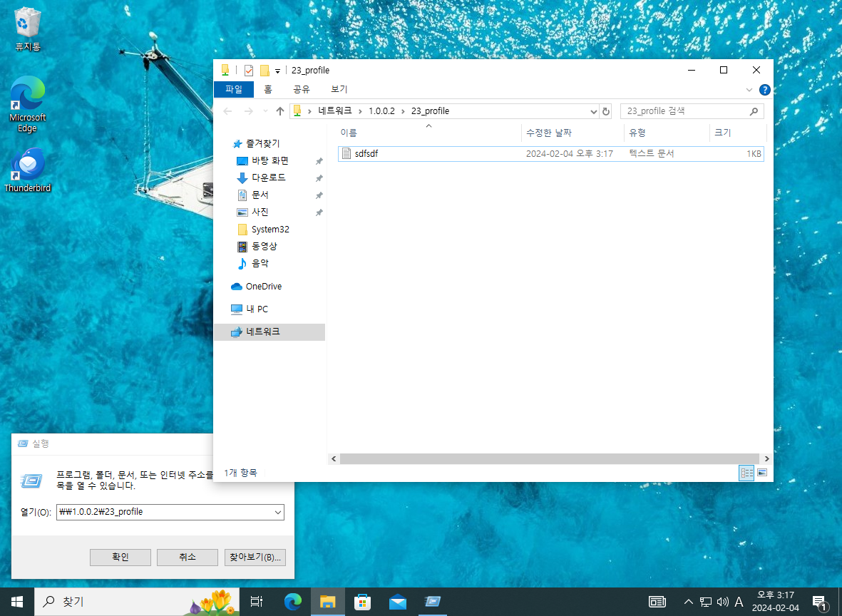Open the 파일 ribbon tab
Viewport: 842px width, 616px height.
[x=234, y=89]
